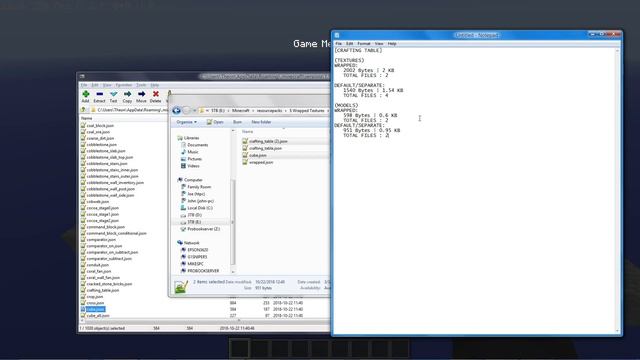Viewport: 640px width, 360px height.
Task: Open the Edit menu in 7-Zip
Action: [x=95, y=85]
